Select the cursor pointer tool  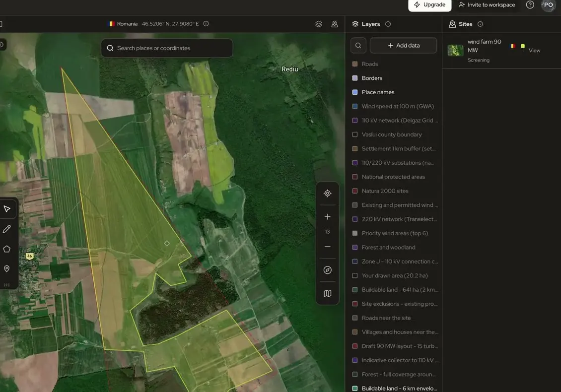pyautogui.click(x=7, y=209)
